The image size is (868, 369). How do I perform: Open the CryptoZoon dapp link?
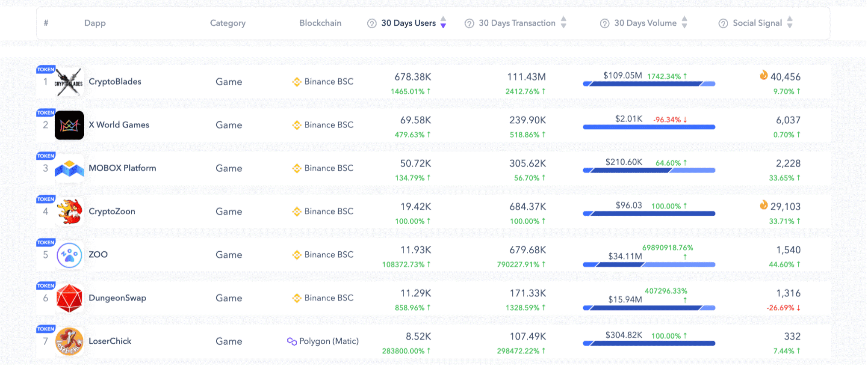[x=112, y=211]
